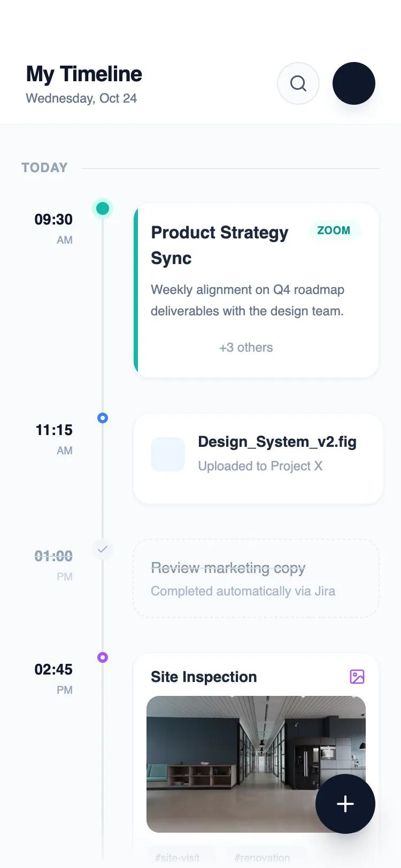Open the profile avatar in the header
This screenshot has height=868, width=401.
[x=354, y=83]
